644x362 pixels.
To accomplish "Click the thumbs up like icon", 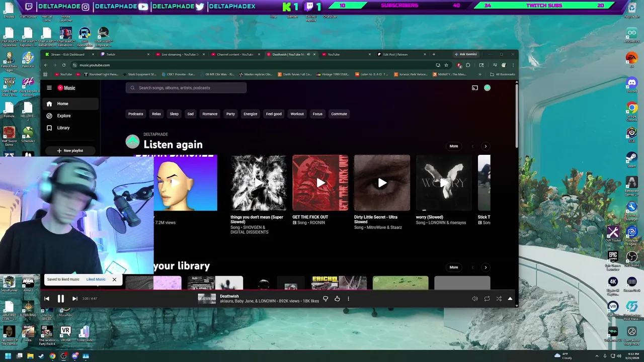I will point(337,299).
